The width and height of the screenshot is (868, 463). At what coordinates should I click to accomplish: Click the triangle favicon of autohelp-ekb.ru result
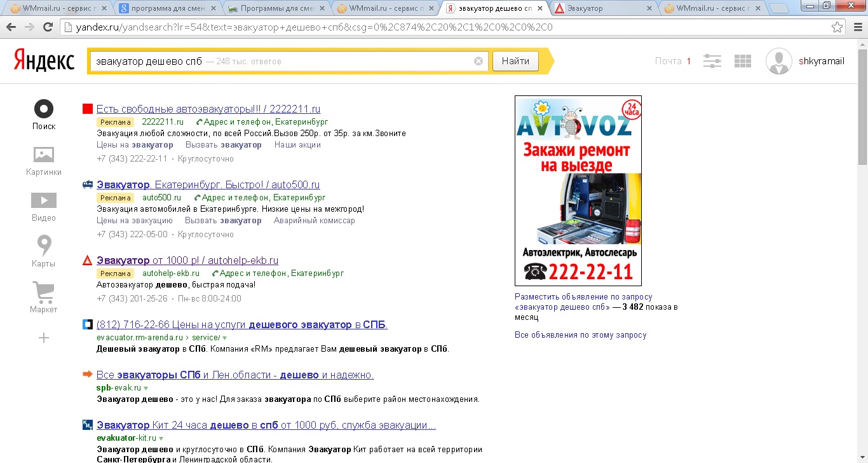[x=88, y=261]
